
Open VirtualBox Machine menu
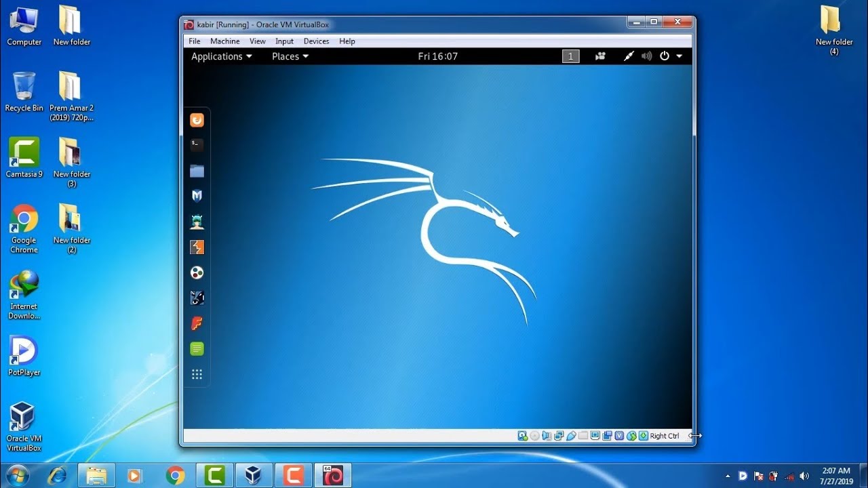225,41
